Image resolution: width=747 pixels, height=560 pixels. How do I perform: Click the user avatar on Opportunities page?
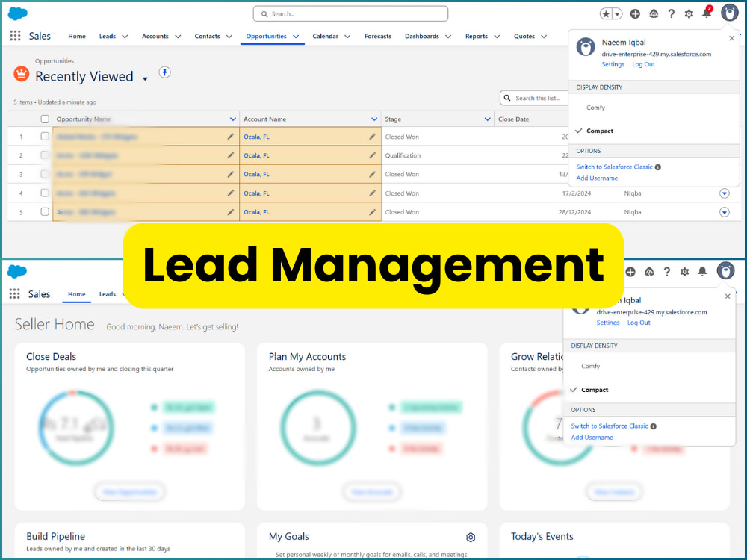(729, 13)
